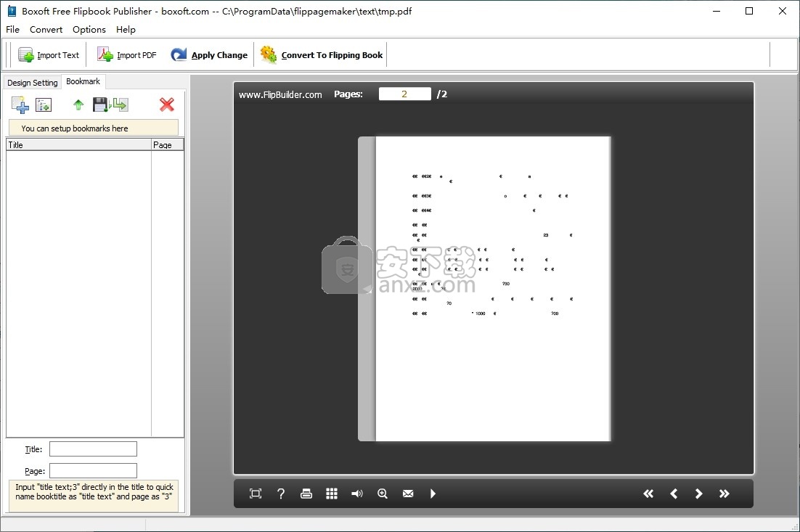Click the Import PDF toolbar button

coord(127,55)
